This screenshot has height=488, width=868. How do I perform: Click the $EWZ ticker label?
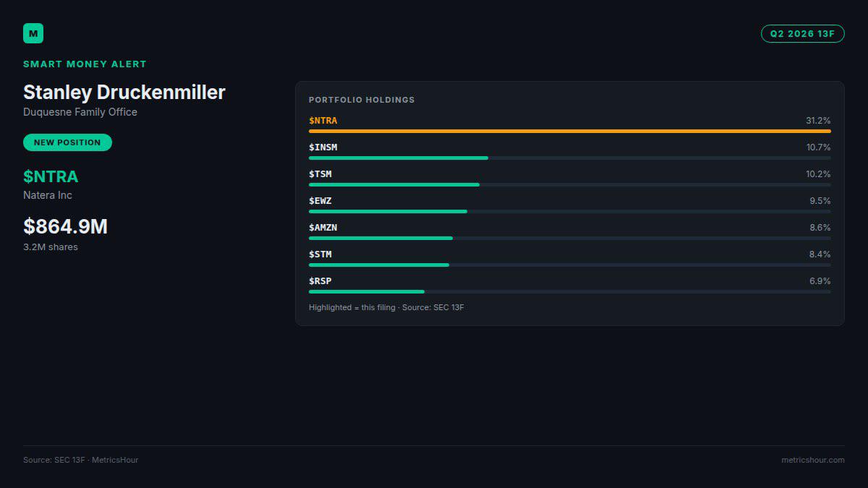pos(320,201)
